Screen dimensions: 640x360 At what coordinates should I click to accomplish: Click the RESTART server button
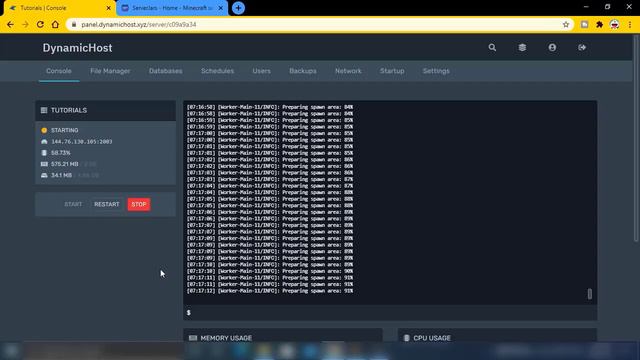[x=107, y=204]
